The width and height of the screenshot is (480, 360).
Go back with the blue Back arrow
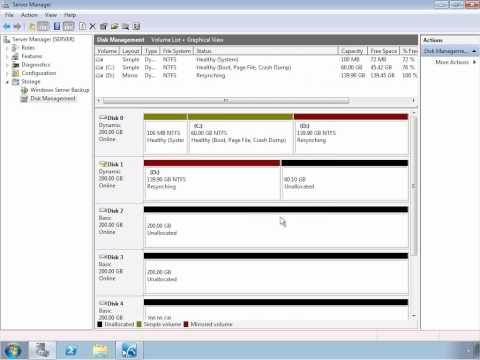click(7, 26)
